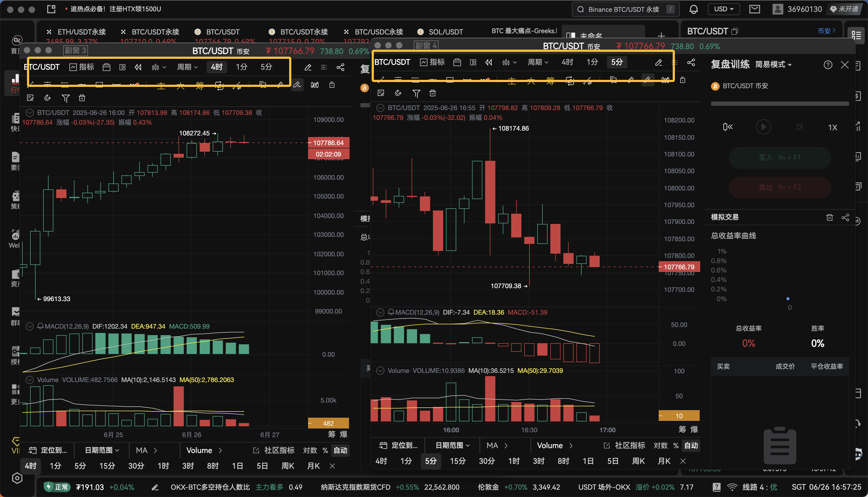Open 社区指标 in 5分 chart window
This screenshot has width=868, height=497.
[x=624, y=445]
